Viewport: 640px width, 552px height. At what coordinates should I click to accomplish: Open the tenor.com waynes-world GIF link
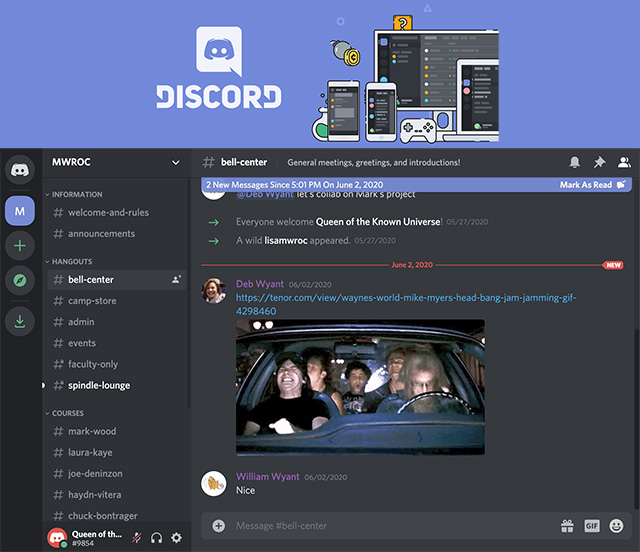coord(406,304)
